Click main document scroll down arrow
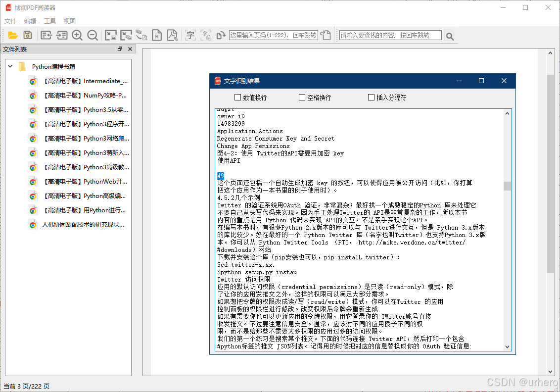The width and height of the screenshot is (560, 392). pos(551,372)
